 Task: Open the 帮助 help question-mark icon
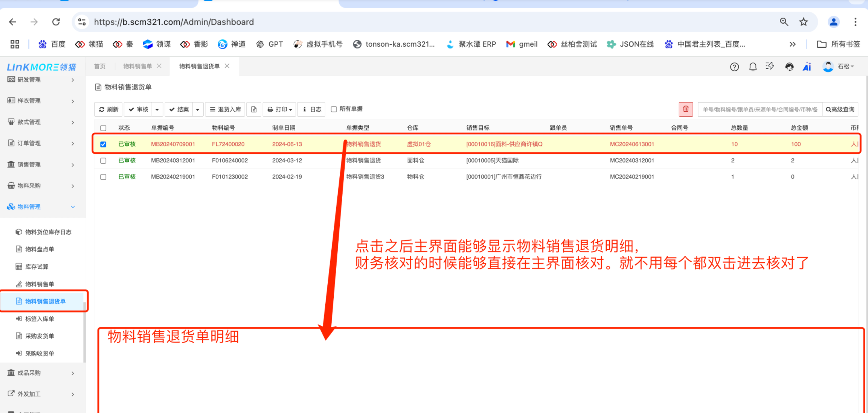click(734, 66)
